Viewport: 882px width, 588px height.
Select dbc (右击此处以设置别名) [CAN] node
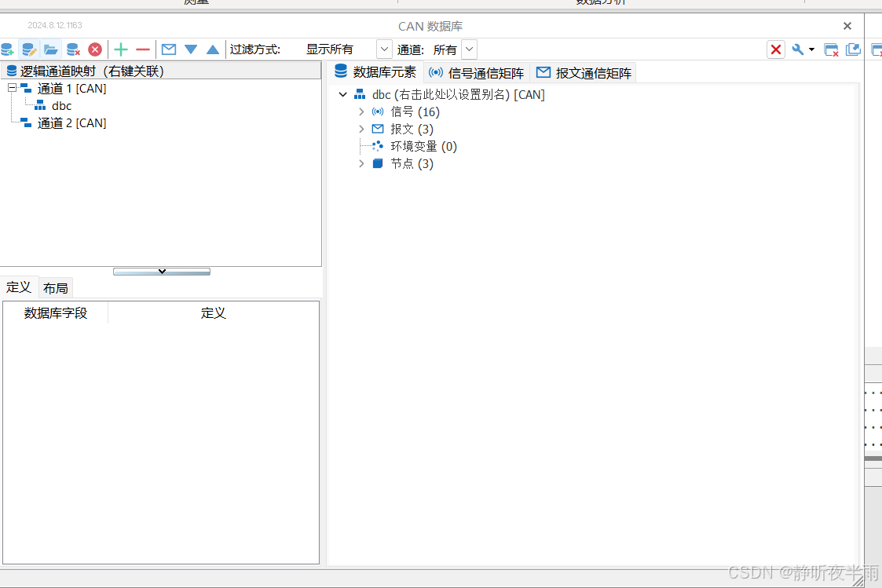tap(459, 95)
